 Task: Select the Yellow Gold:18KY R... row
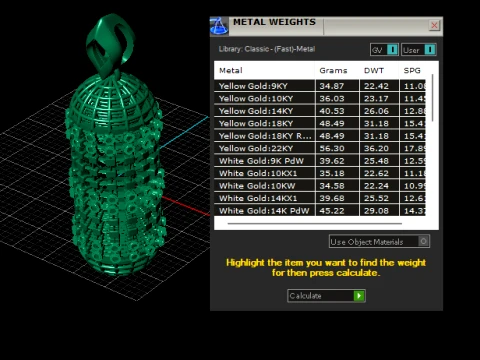[x=320, y=136]
